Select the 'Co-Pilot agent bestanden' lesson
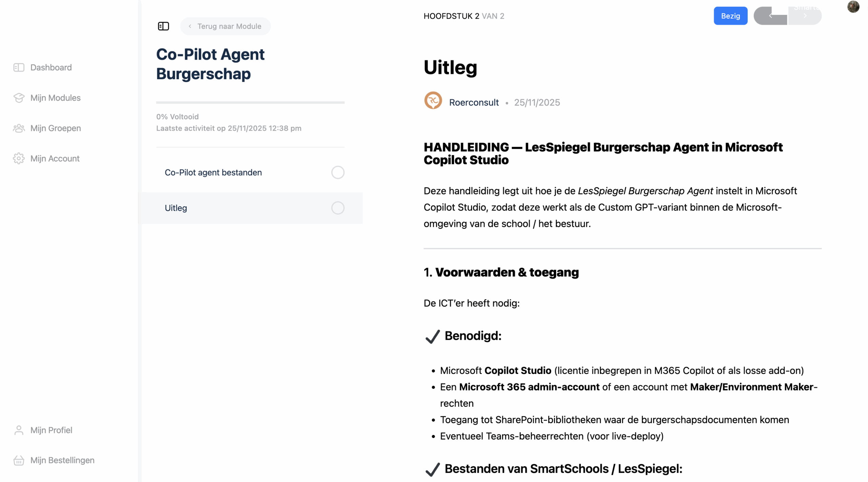This screenshot has height=482, width=868. (213, 172)
